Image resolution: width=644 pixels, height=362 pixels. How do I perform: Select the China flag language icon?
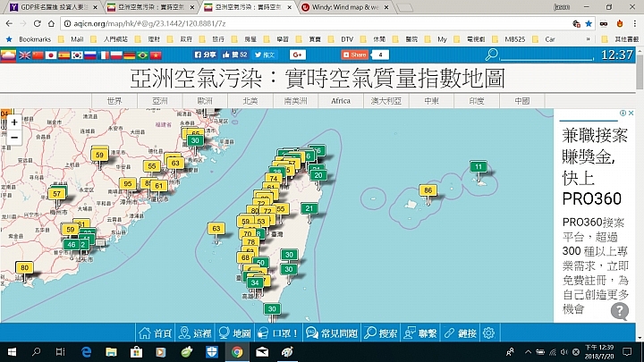coord(38,55)
